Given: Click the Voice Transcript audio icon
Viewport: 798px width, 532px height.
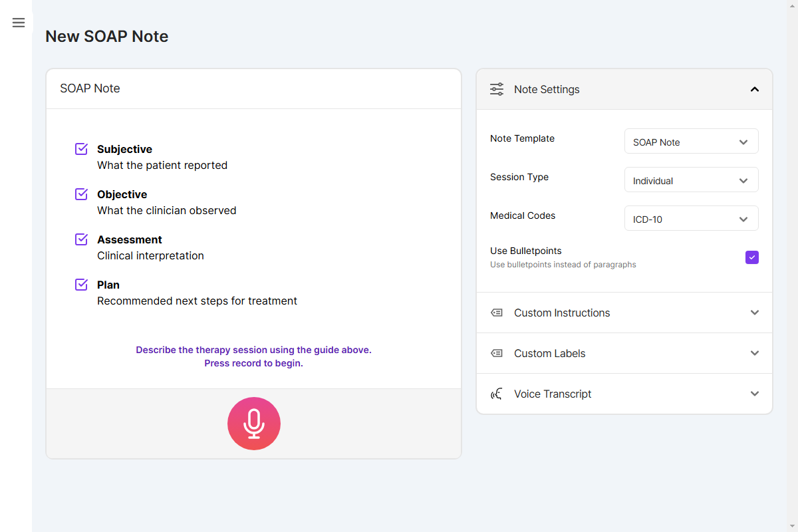Looking at the screenshot, I should pyautogui.click(x=496, y=394).
